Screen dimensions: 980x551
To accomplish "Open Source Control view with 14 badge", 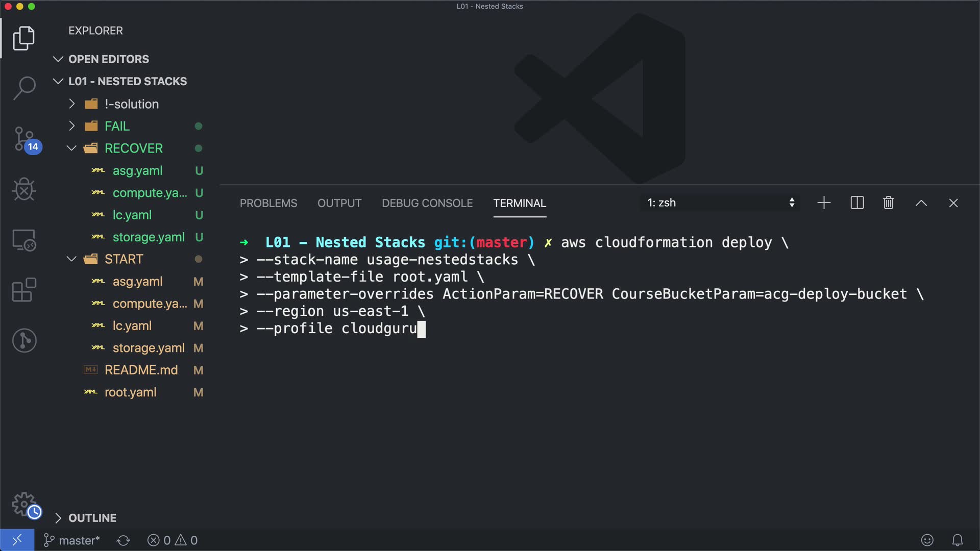I will tap(24, 139).
